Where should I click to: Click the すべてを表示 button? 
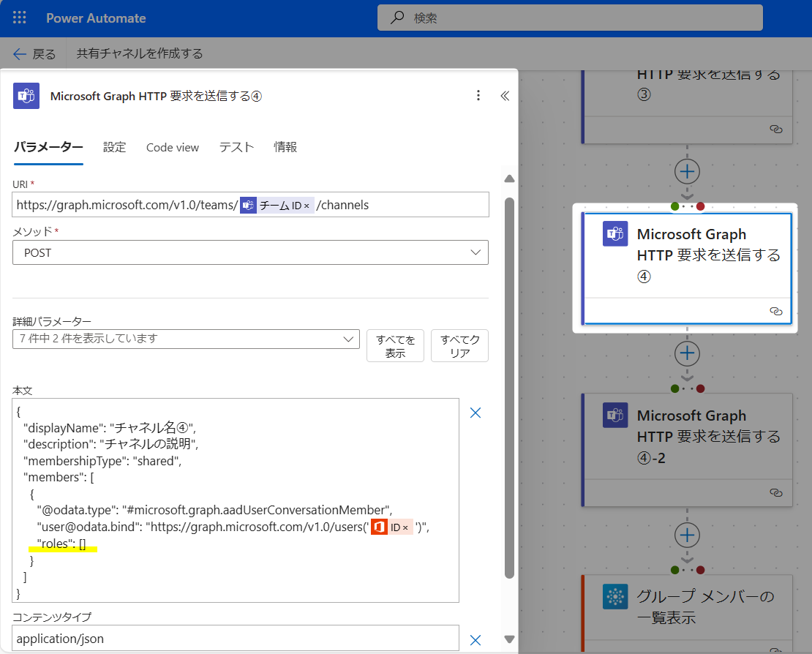click(395, 346)
